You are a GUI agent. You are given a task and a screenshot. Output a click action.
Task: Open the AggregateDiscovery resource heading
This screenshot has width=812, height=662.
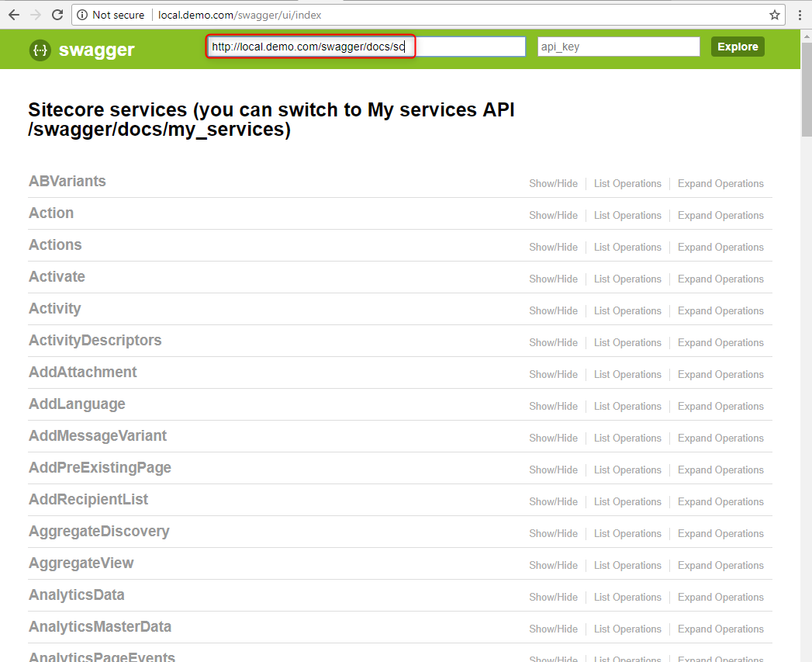click(x=99, y=532)
